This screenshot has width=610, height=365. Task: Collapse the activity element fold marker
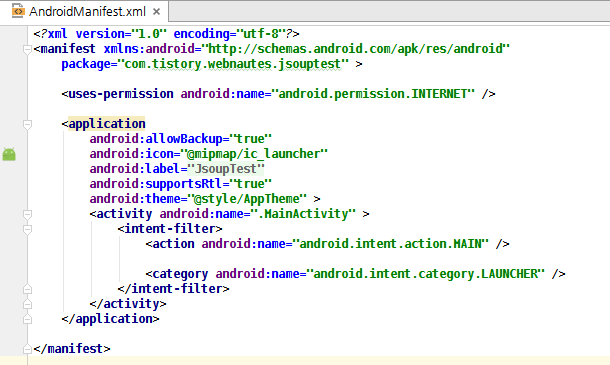pos(27,214)
